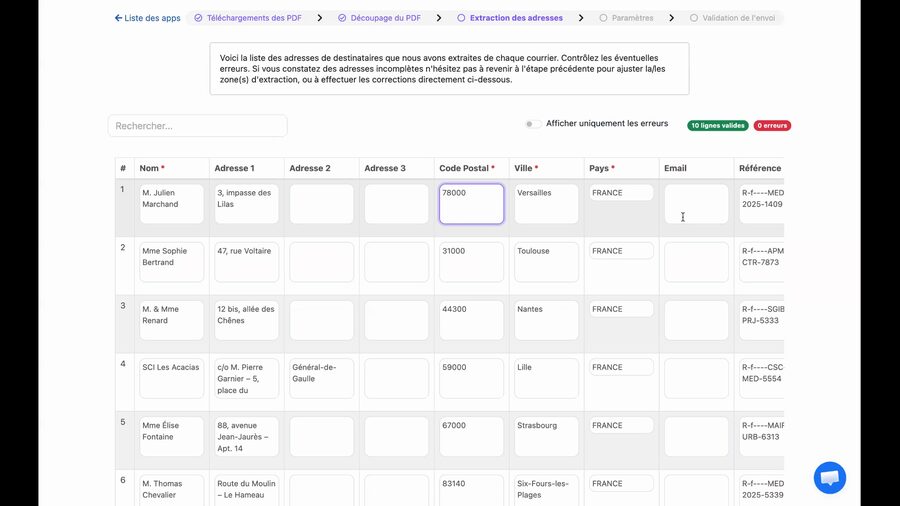Click the check icon beside Téléchargements des PDF
Image resolution: width=900 pixels, height=506 pixels.
pos(198,18)
